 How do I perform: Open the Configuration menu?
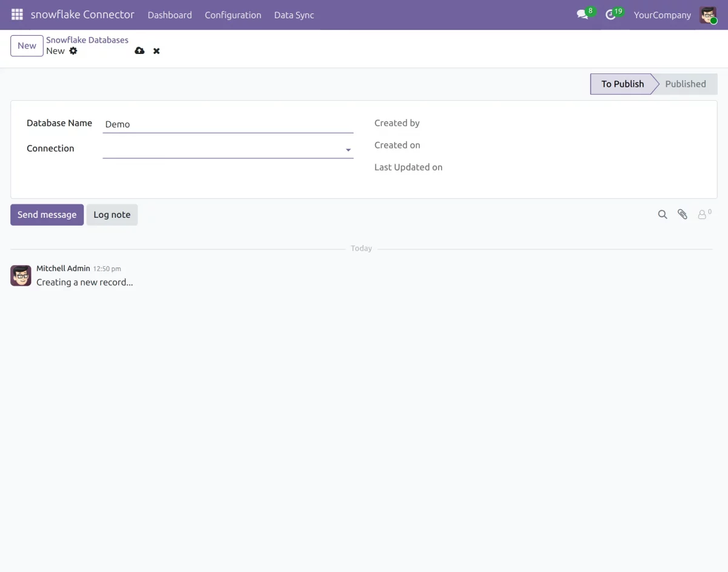233,15
